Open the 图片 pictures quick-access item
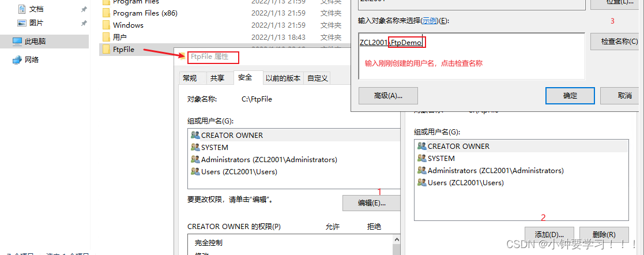 tap(36, 23)
